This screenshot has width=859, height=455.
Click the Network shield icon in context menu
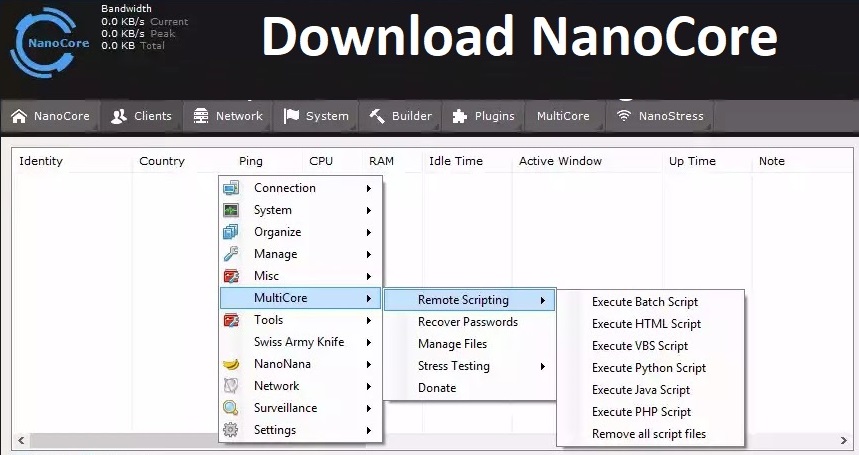coord(231,386)
